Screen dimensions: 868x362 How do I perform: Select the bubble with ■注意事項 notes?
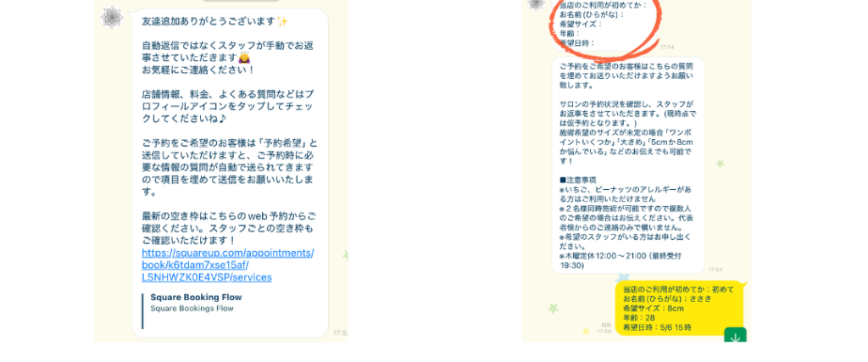coord(628,165)
